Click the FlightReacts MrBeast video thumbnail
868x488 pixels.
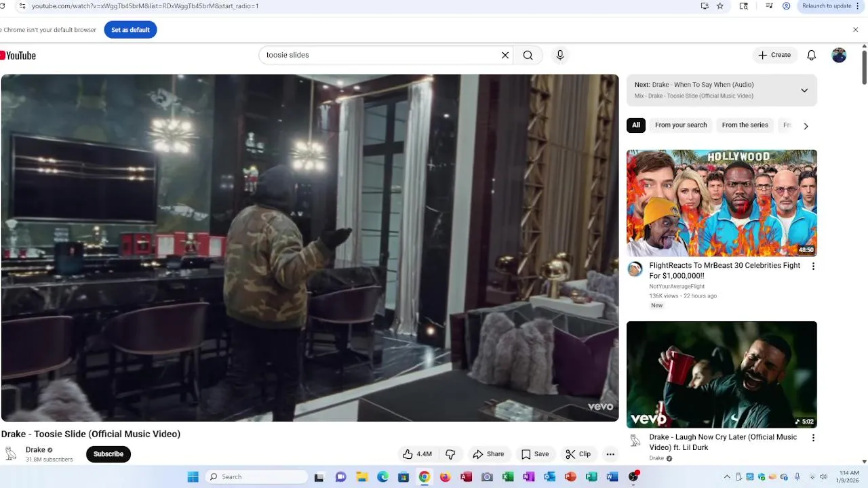point(722,203)
